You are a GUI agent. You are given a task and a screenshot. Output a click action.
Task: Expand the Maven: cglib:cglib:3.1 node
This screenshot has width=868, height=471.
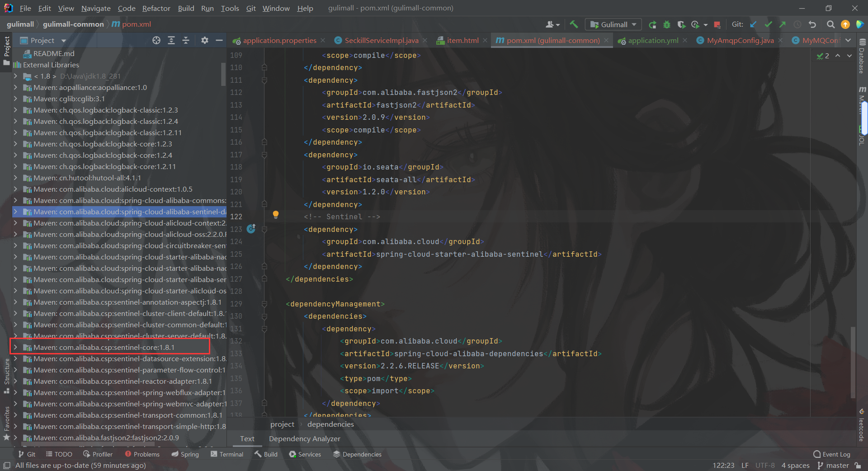[x=15, y=99]
